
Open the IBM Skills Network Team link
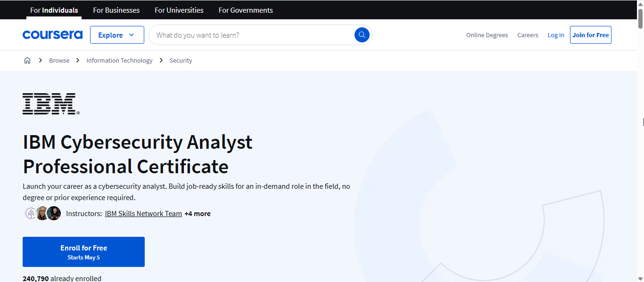(143, 214)
